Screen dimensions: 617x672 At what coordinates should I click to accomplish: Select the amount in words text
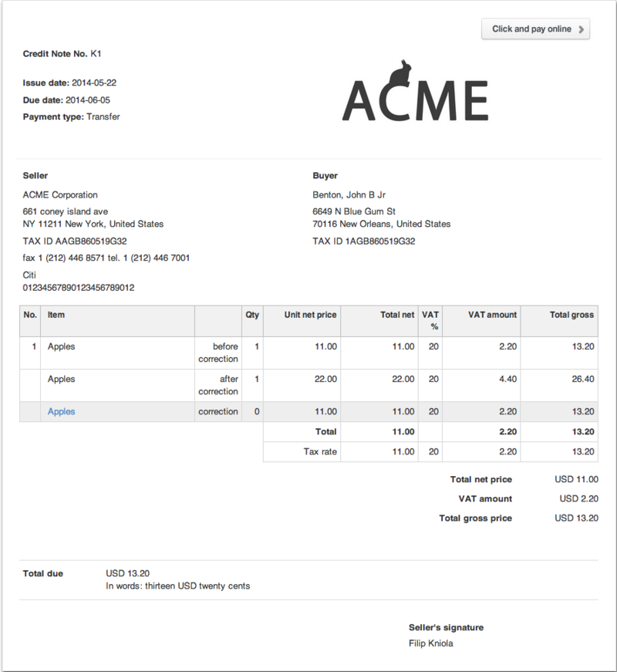click(x=177, y=586)
